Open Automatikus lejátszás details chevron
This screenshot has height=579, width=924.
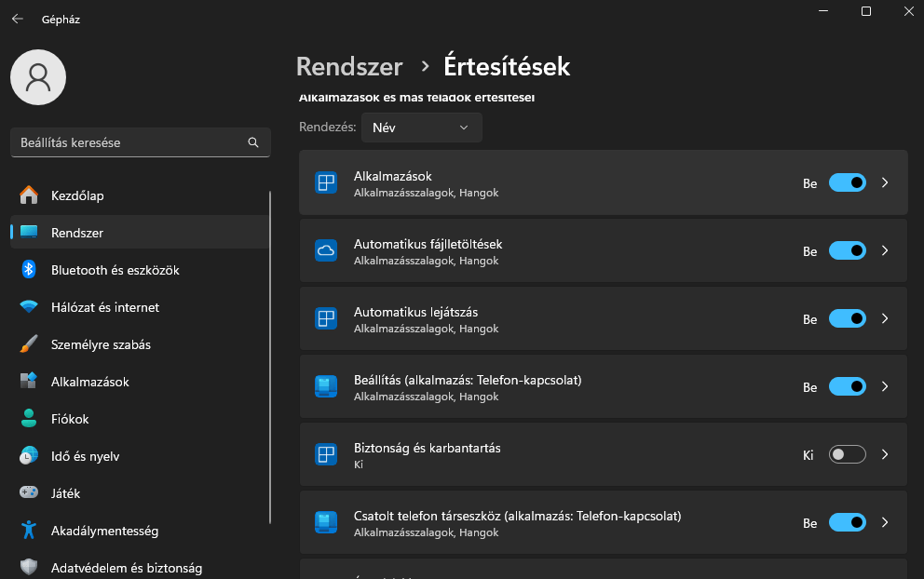point(885,318)
